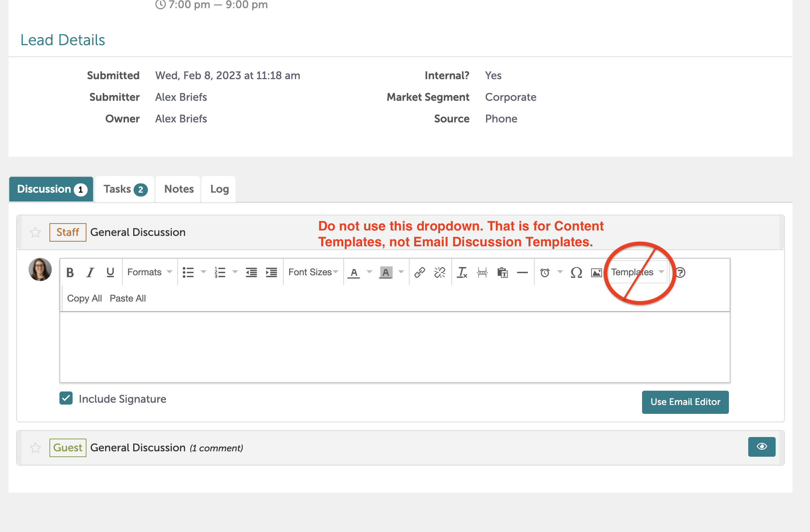The height and width of the screenshot is (532, 810).
Task: Uncheck the Include Signature checkbox
Action: pos(66,398)
